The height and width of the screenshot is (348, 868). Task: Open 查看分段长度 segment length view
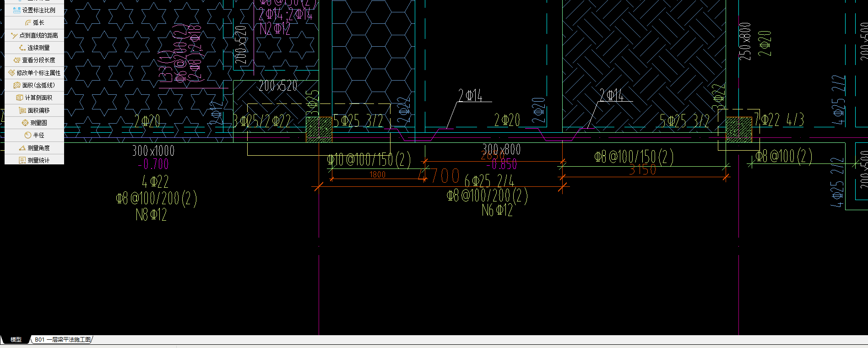pos(34,60)
